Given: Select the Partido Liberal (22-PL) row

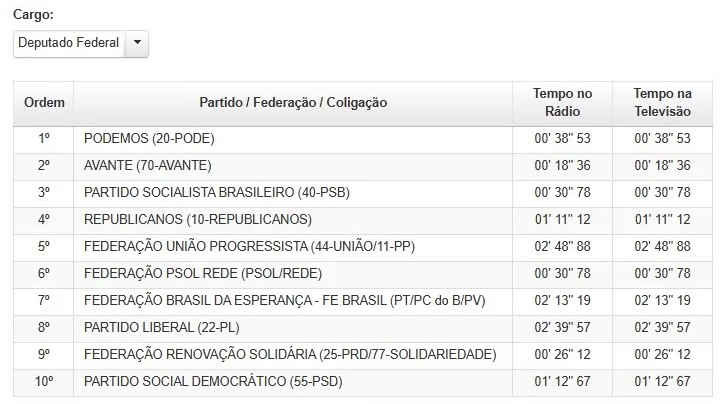Looking at the screenshot, I should (363, 329).
